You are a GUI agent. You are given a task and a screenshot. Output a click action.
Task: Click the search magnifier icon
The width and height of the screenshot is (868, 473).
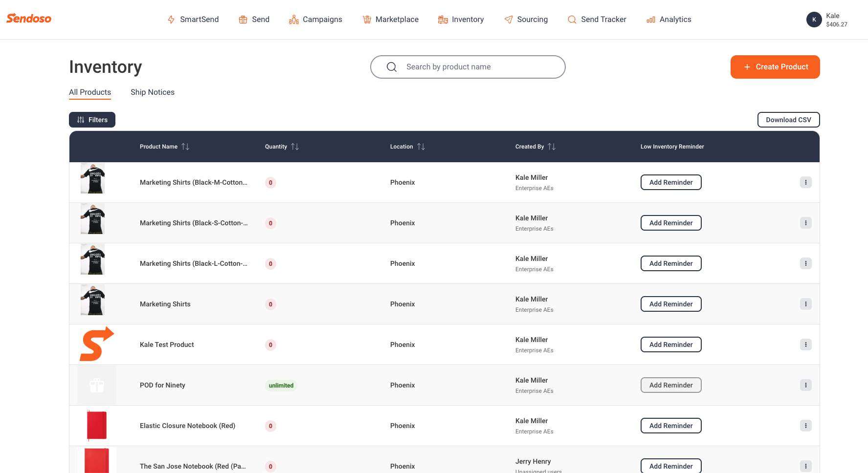point(392,67)
